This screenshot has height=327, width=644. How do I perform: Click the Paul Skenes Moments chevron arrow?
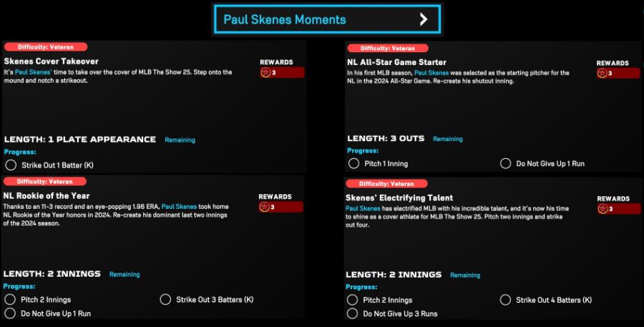point(424,19)
